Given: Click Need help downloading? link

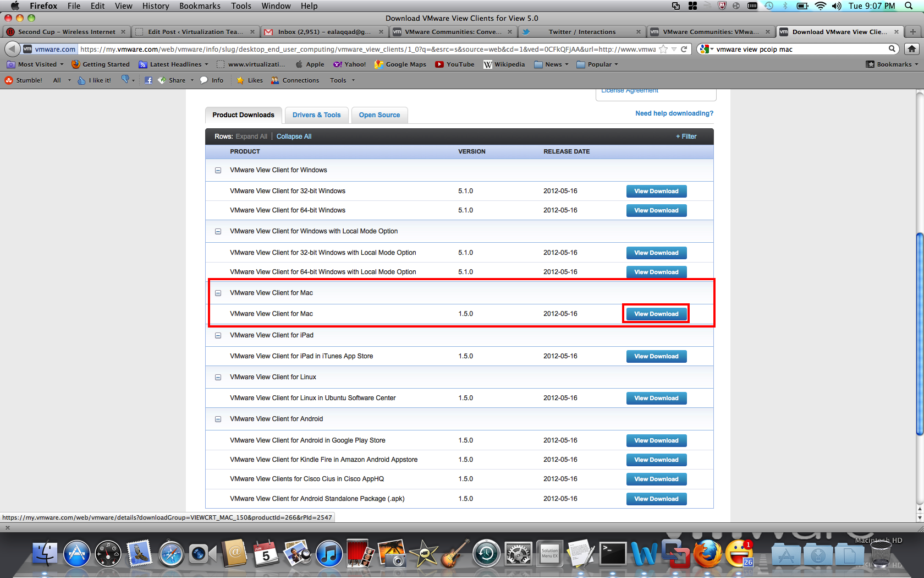Looking at the screenshot, I should [674, 113].
